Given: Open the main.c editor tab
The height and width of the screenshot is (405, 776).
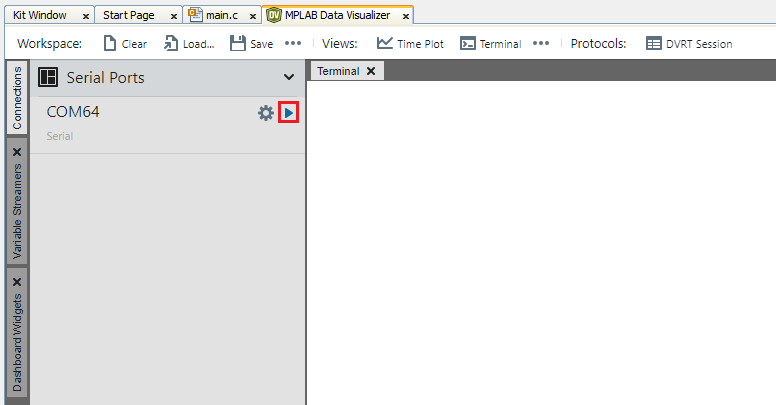Looking at the screenshot, I should coord(222,15).
